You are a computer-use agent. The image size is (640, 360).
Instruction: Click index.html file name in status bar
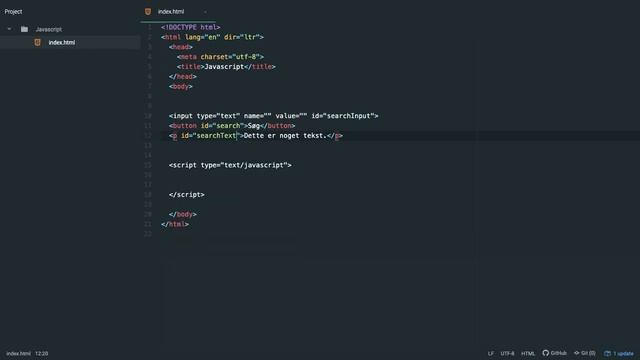coord(18,353)
